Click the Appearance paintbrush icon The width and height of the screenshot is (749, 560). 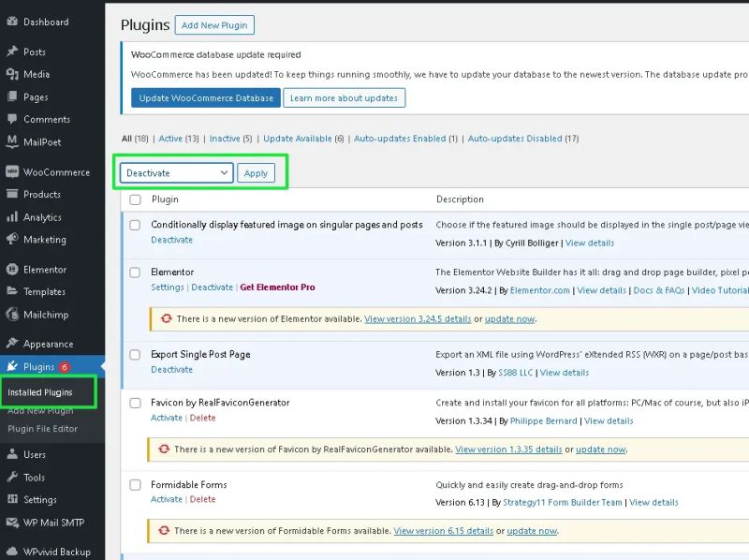click(12, 344)
